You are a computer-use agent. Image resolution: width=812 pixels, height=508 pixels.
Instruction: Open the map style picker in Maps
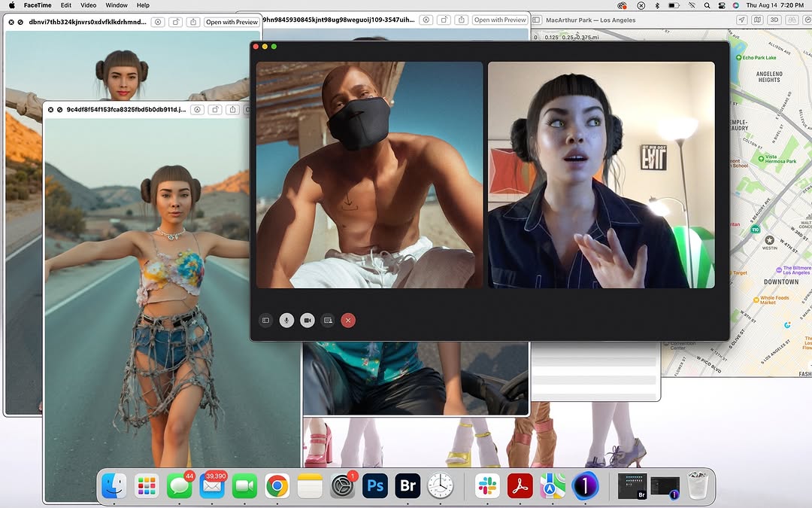pos(756,20)
